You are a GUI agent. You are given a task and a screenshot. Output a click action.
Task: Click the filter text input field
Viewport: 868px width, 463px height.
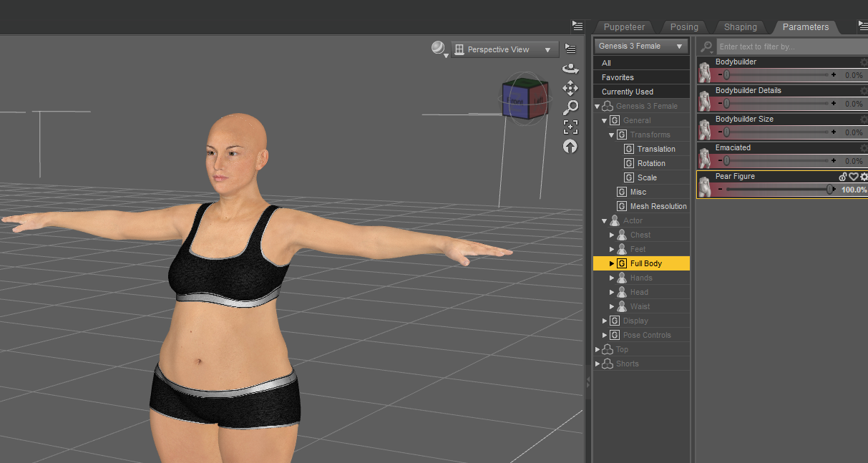pos(791,47)
